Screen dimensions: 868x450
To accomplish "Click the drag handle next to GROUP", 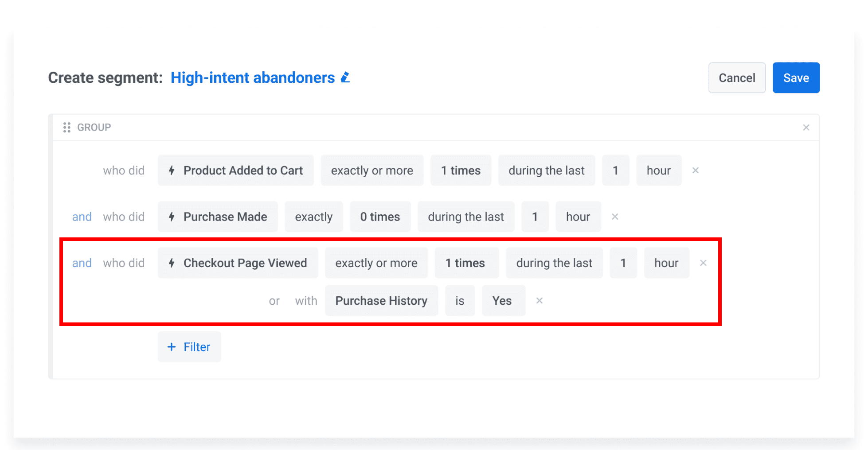I will (67, 127).
